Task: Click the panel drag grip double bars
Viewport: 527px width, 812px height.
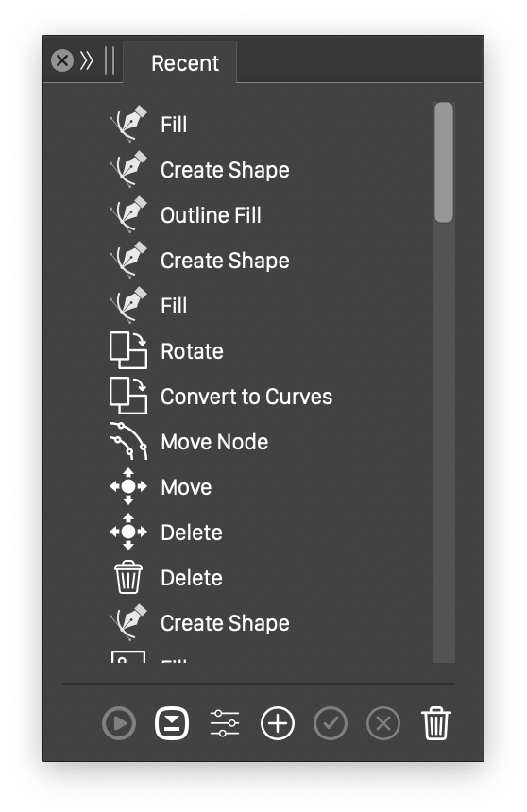Action: [110, 60]
